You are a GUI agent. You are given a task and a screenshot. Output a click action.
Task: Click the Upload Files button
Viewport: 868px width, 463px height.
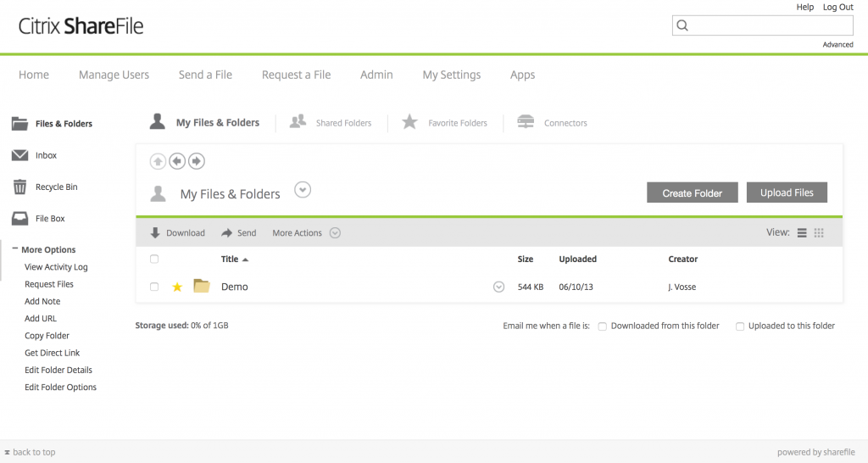tap(787, 192)
